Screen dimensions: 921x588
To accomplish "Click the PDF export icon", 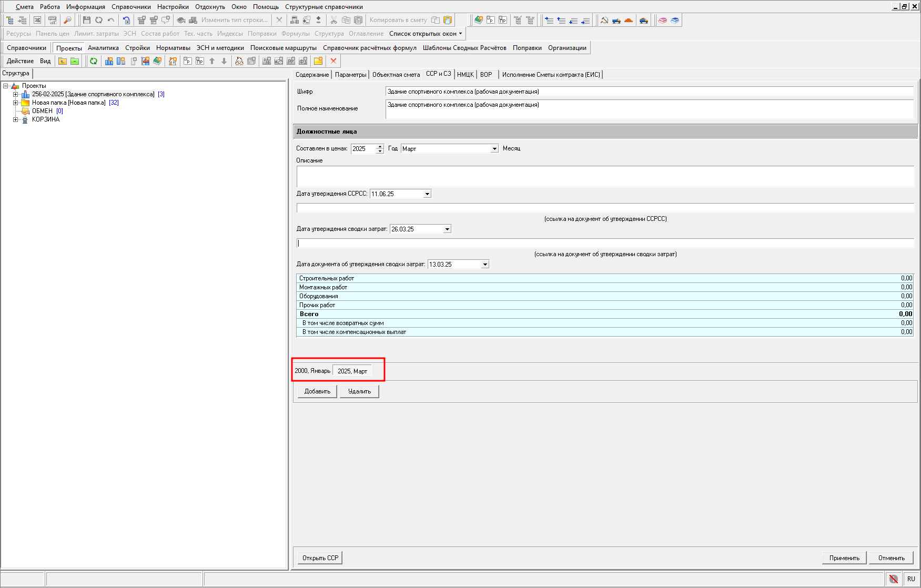I will pyautogui.click(x=52, y=20).
